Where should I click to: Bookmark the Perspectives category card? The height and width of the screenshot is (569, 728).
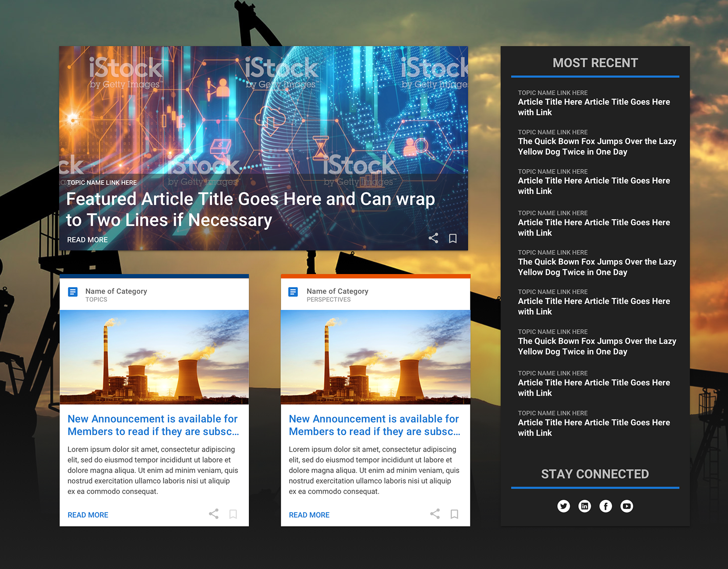pyautogui.click(x=454, y=514)
